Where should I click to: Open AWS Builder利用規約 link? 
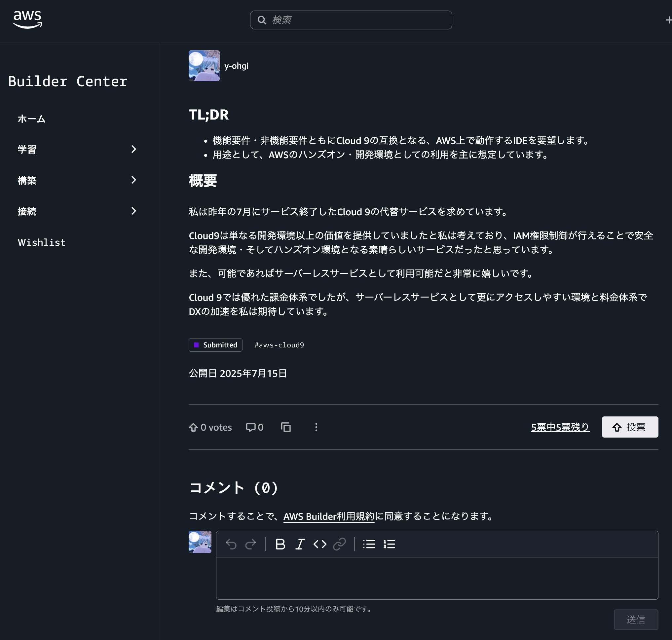(329, 516)
